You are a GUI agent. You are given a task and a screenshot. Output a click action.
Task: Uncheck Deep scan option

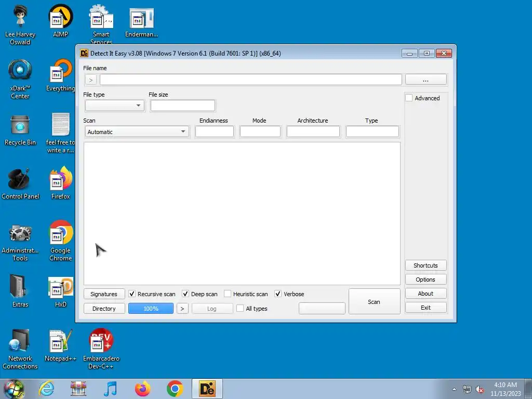tap(185, 294)
